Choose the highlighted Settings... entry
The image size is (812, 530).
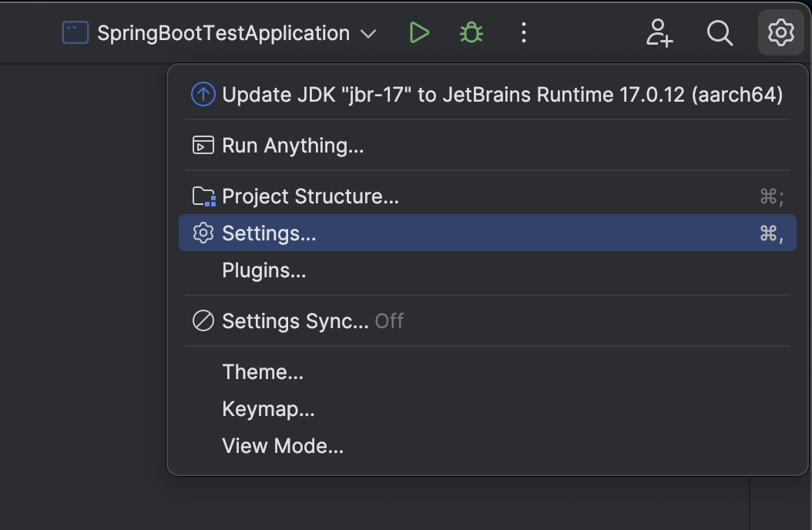(x=269, y=233)
